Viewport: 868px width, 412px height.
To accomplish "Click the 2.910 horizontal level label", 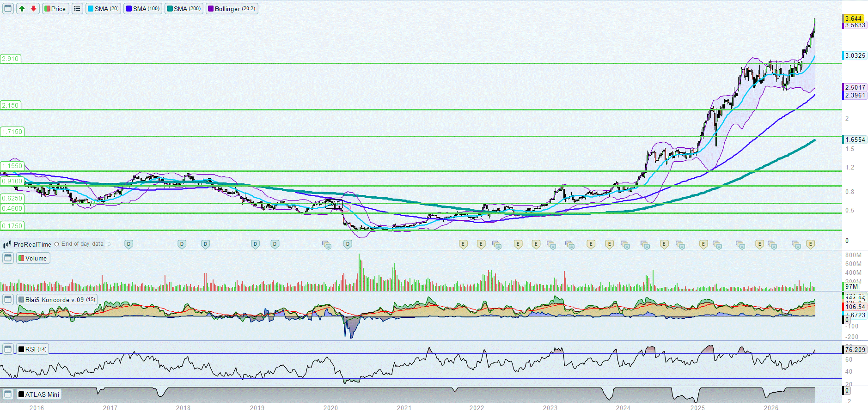I will [x=10, y=58].
